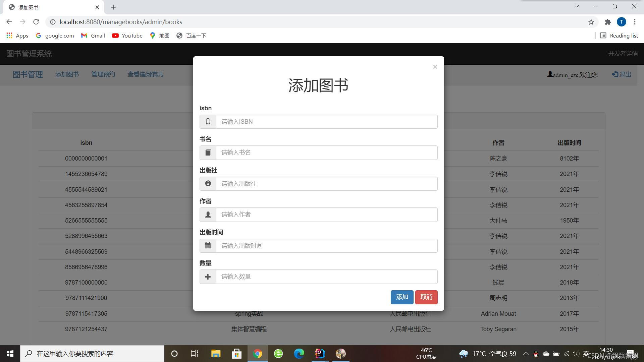Click the book icon beside 书名 field
644x362 pixels.
coord(208,153)
